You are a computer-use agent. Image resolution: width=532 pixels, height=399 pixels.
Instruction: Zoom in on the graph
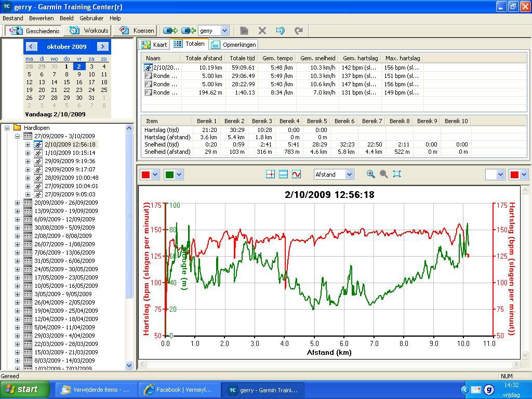coord(370,174)
